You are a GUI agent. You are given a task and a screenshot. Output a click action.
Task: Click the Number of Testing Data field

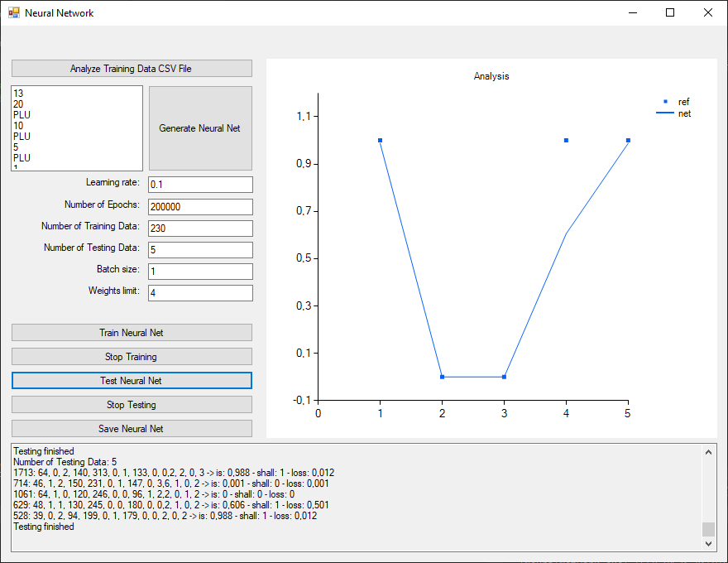pos(200,249)
